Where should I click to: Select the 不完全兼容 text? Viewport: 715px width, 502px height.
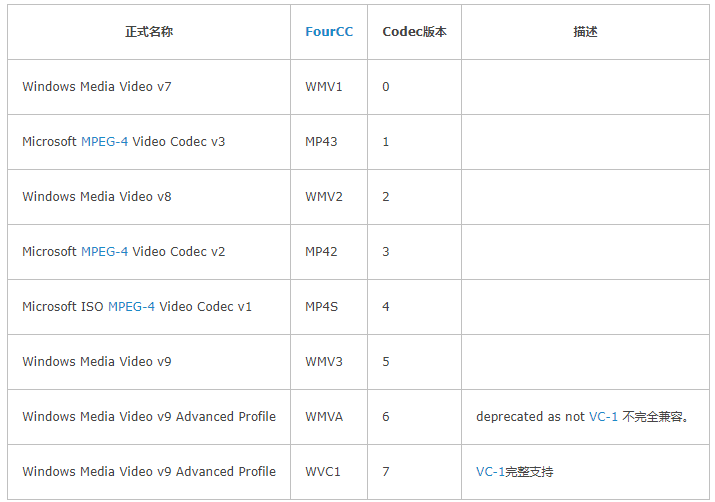(x=652, y=417)
